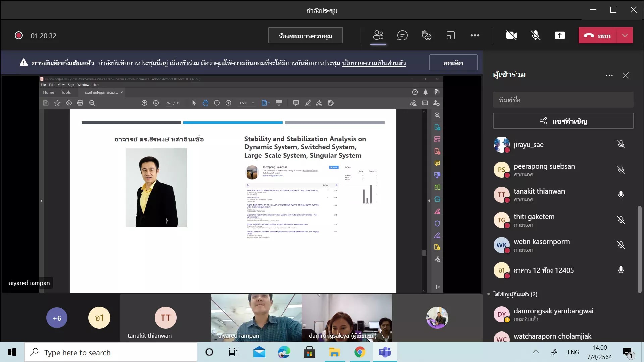This screenshot has width=644, height=362.
Task: Click the share content tray icon
Action: pyautogui.click(x=559, y=35)
